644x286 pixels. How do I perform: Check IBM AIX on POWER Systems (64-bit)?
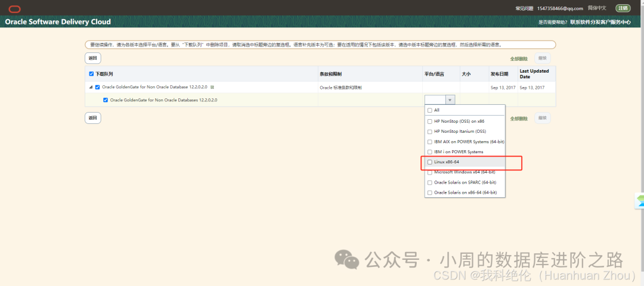(x=429, y=142)
